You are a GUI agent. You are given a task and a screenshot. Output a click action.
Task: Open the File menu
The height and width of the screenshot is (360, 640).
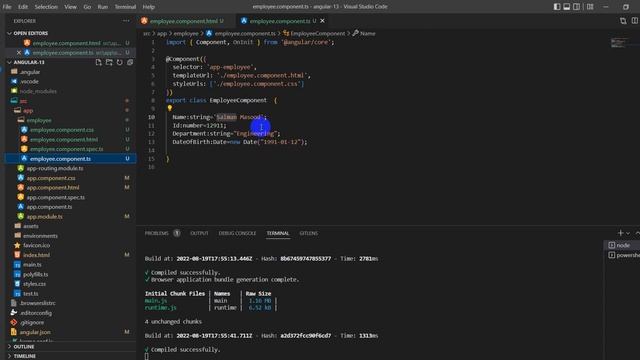7,7
